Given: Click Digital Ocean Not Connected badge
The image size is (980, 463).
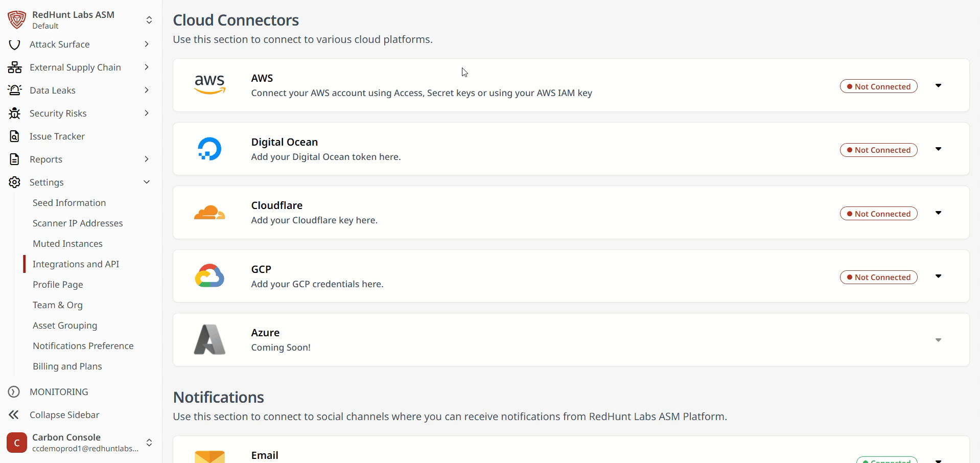Looking at the screenshot, I should [x=879, y=150].
